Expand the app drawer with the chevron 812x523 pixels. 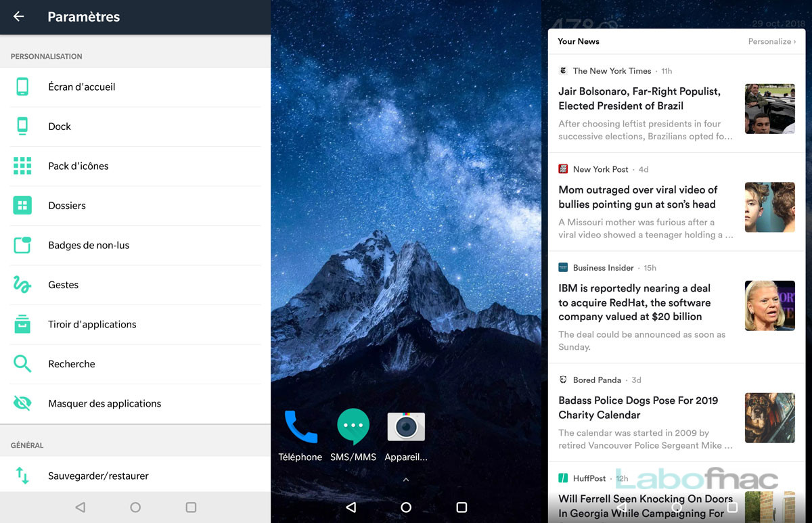point(405,479)
